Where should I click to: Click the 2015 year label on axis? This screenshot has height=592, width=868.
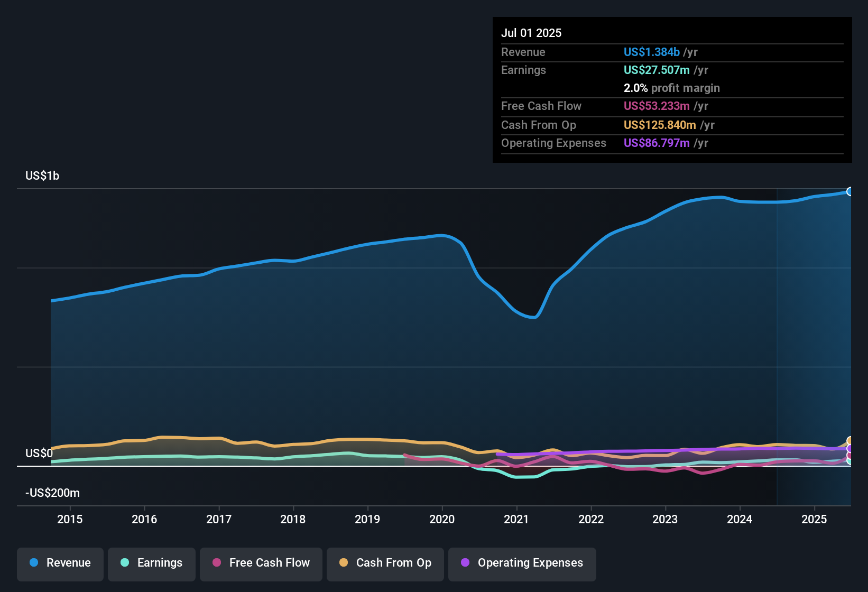pyautogui.click(x=70, y=519)
